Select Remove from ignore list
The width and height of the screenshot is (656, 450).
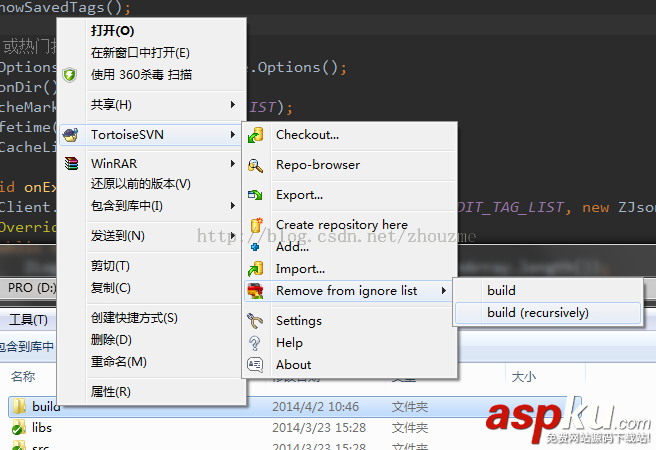[x=348, y=291]
